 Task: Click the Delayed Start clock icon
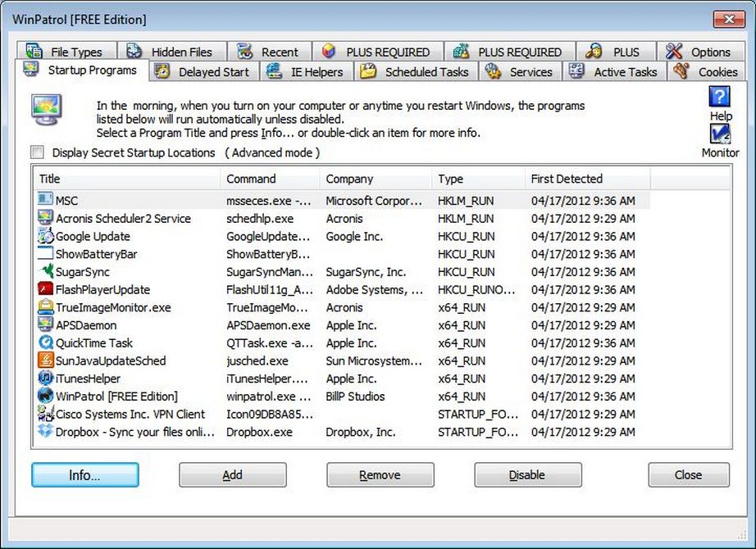[x=162, y=71]
